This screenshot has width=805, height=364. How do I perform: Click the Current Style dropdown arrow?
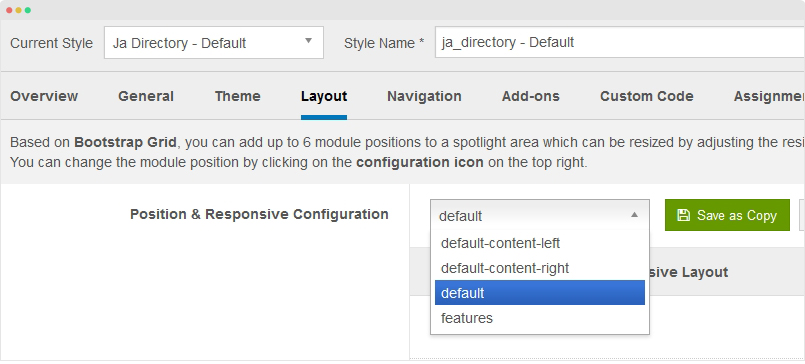[x=309, y=41]
